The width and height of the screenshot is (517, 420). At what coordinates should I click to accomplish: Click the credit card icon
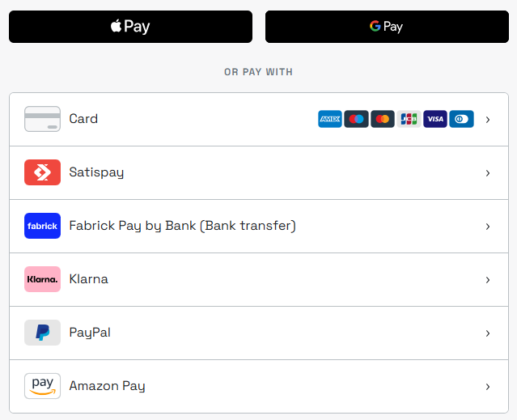coord(43,119)
